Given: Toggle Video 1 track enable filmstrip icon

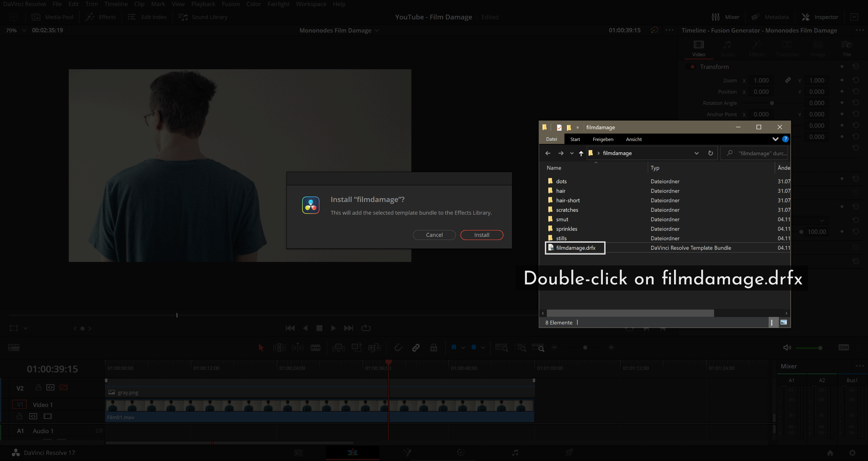Looking at the screenshot, I should click(48, 416).
